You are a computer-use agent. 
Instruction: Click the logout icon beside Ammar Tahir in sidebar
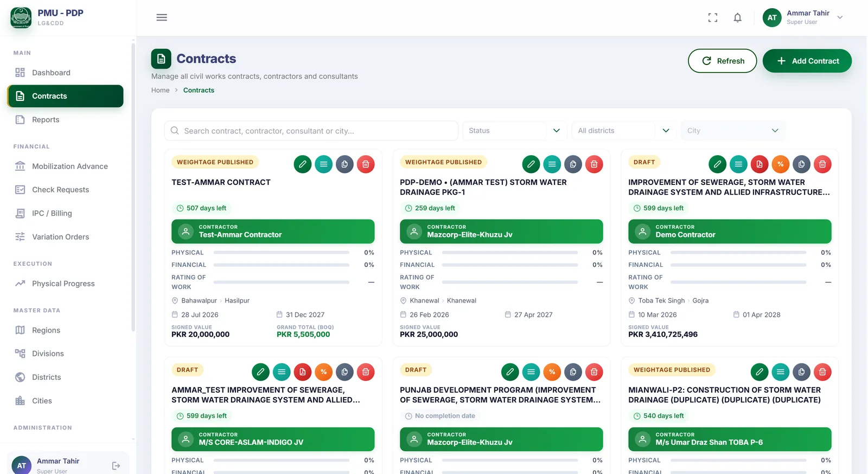[116, 465]
